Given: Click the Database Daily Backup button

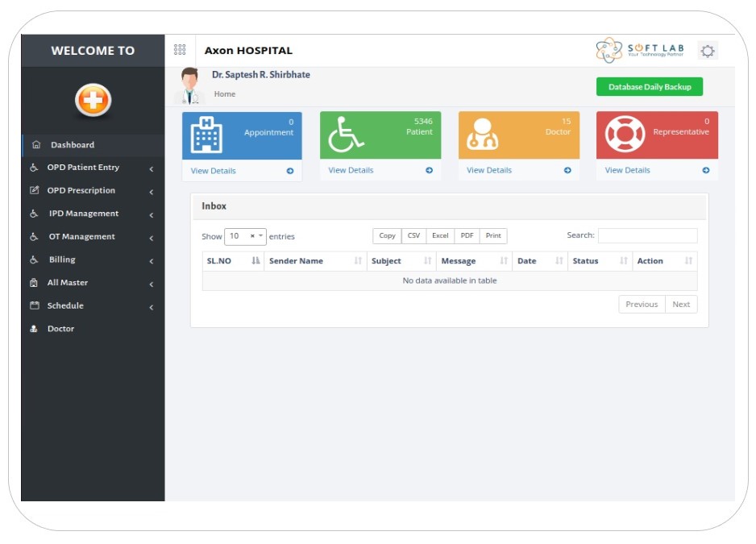Looking at the screenshot, I should 649,87.
